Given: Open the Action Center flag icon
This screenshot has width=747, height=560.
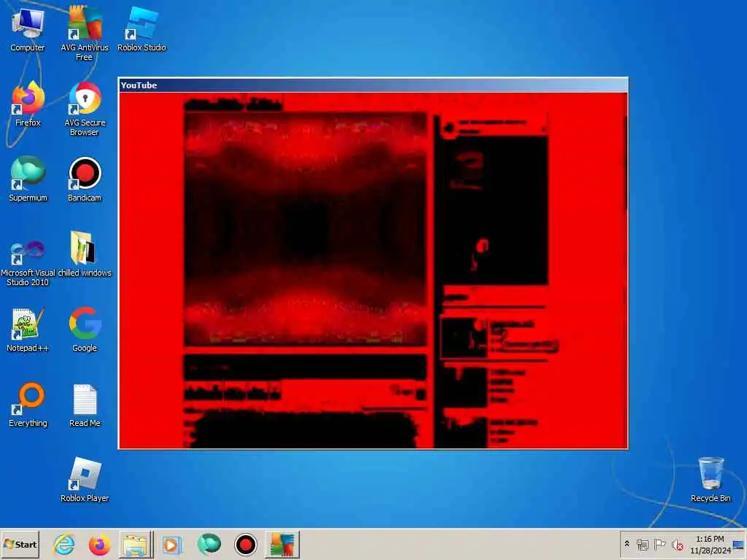Looking at the screenshot, I should pyautogui.click(x=659, y=544).
